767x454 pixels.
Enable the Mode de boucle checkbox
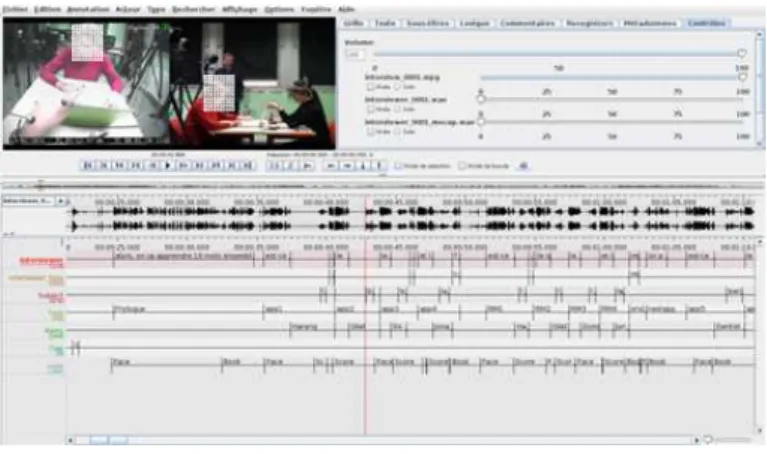[462, 166]
